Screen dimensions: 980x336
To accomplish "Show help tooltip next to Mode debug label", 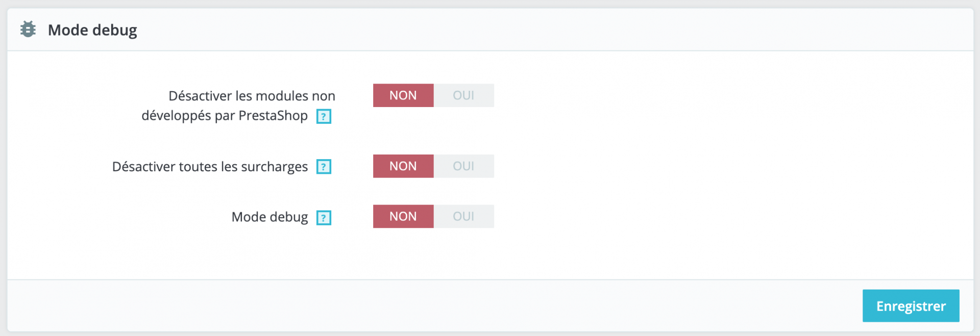I will click(324, 218).
